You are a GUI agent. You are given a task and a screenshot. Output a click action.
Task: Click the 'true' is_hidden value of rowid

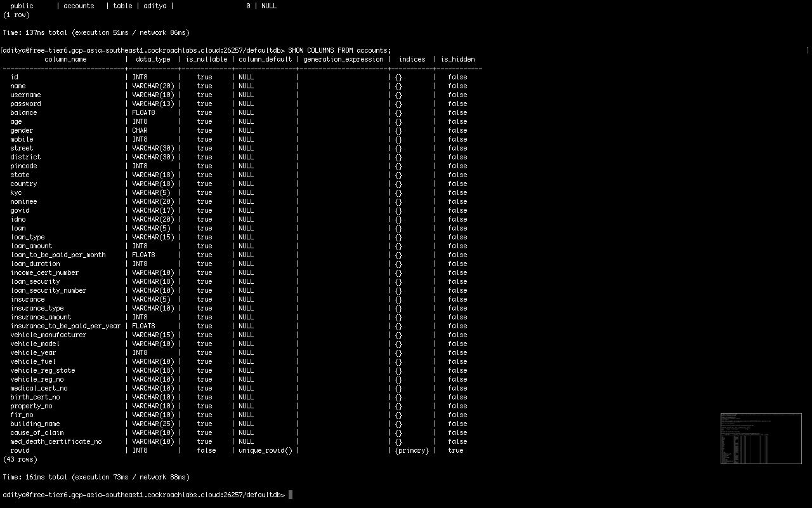pos(455,450)
